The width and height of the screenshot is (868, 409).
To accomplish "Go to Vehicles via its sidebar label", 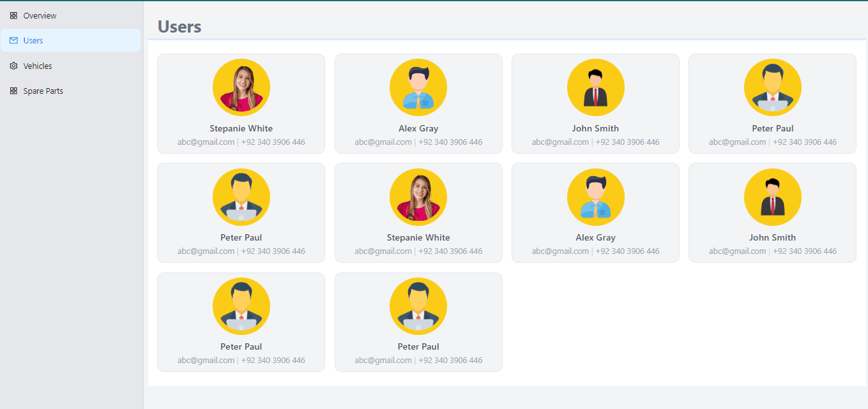I will coord(38,66).
